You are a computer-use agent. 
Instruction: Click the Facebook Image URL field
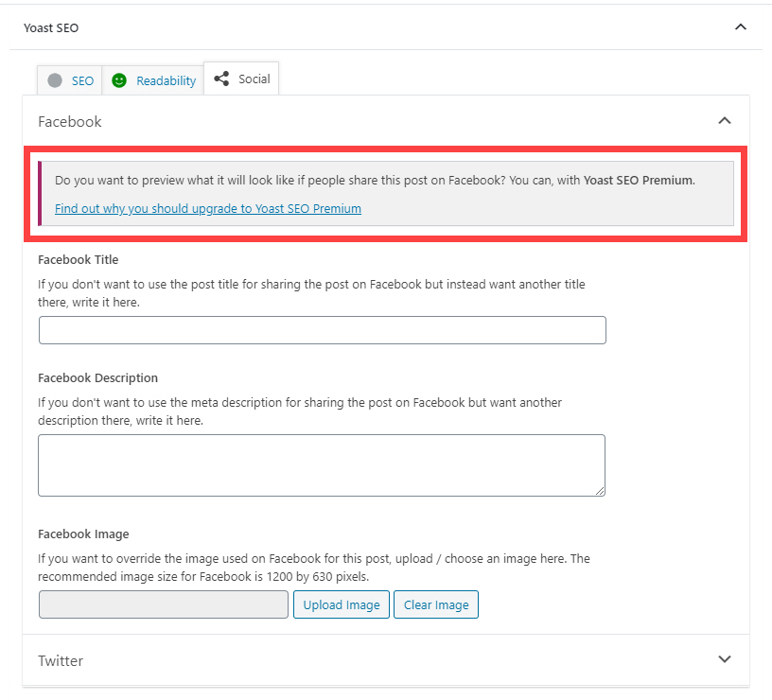point(164,604)
